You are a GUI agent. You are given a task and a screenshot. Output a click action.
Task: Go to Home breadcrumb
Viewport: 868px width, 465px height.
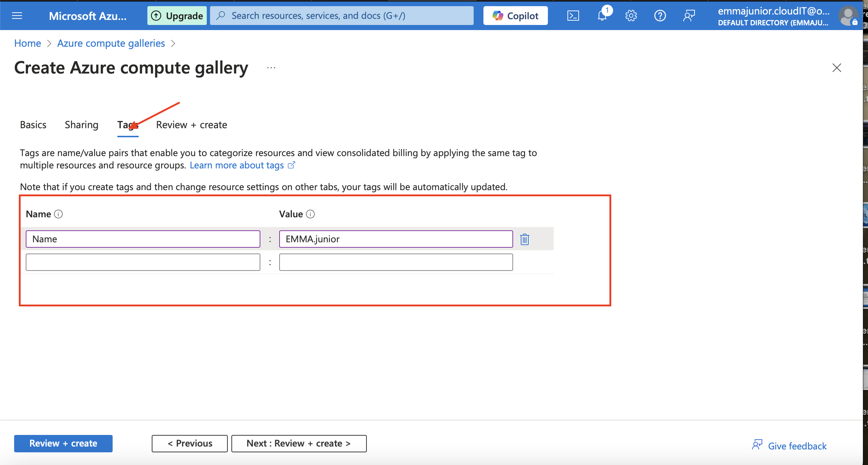pos(28,43)
